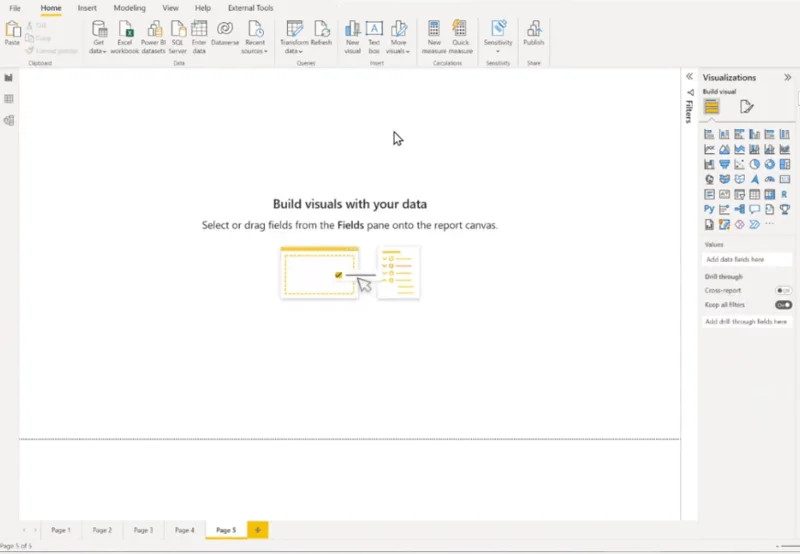The width and height of the screenshot is (800, 554).
Task: Click the Add drill through fields well
Action: click(747, 321)
